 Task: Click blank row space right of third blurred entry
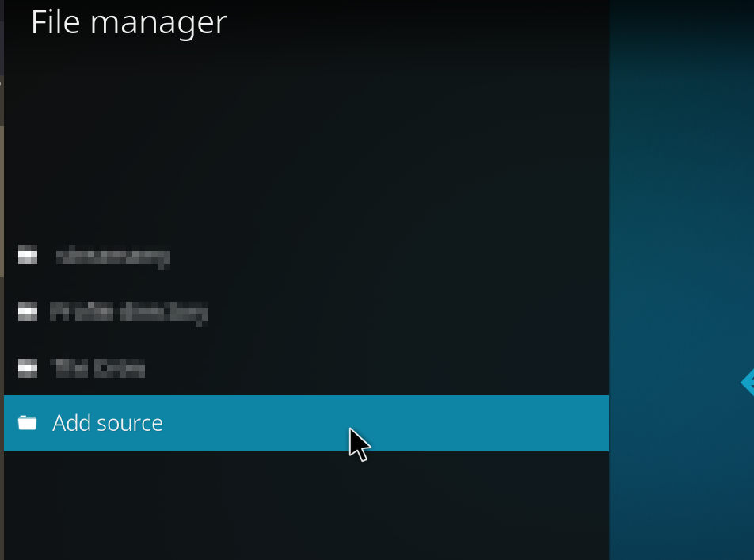click(x=396, y=368)
